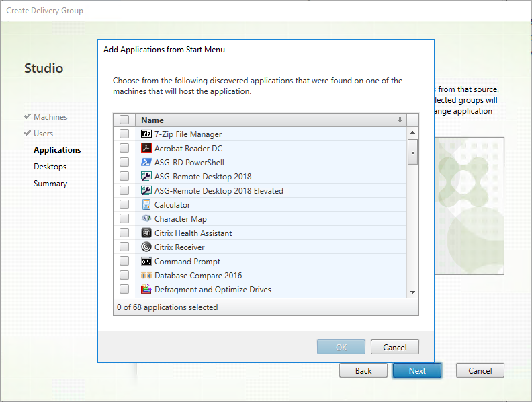
Task: Cancel the Create Delivery Group wizard
Action: point(480,371)
